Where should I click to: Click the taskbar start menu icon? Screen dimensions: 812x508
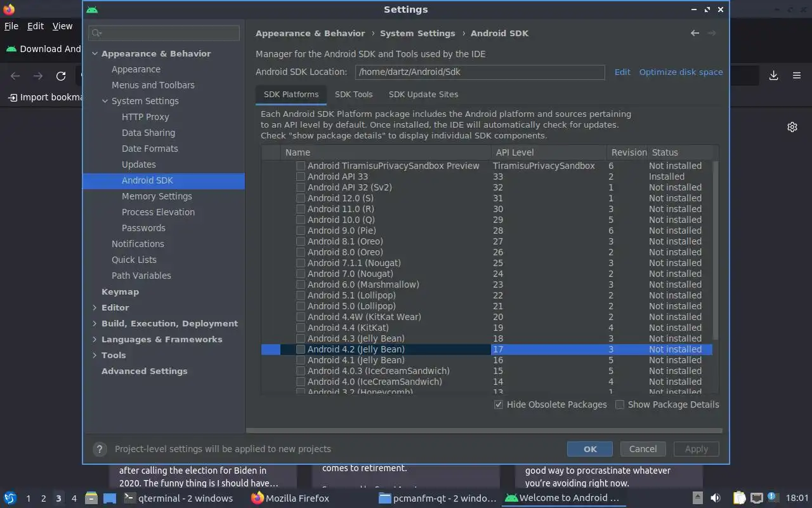(10, 498)
